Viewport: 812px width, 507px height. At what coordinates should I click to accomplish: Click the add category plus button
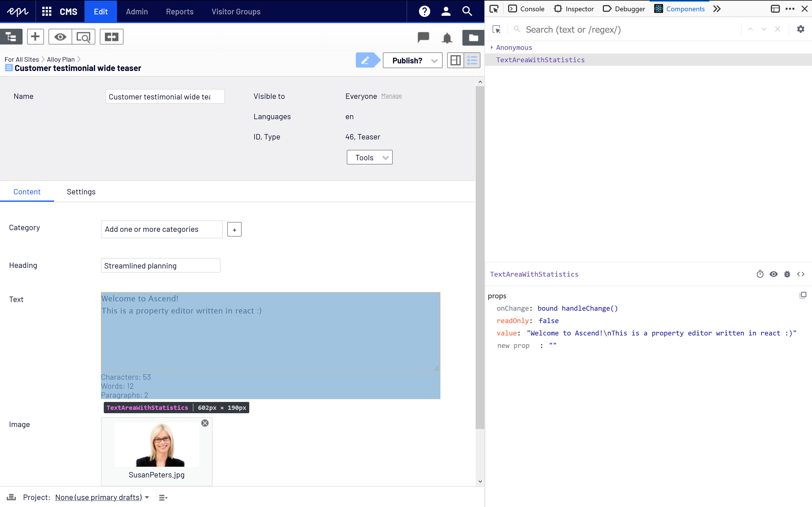click(234, 230)
